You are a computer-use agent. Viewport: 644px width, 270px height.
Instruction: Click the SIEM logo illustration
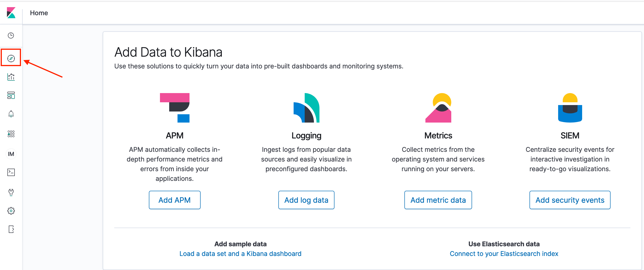click(x=570, y=108)
